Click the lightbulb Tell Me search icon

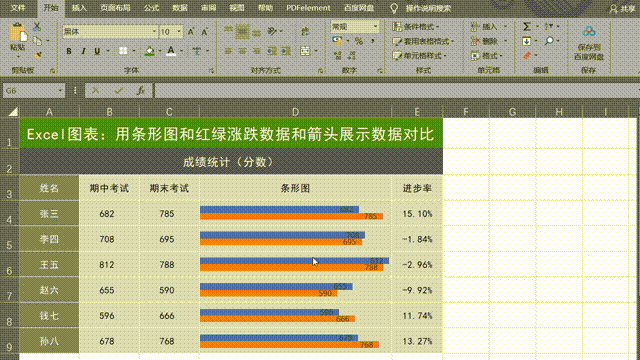click(394, 8)
